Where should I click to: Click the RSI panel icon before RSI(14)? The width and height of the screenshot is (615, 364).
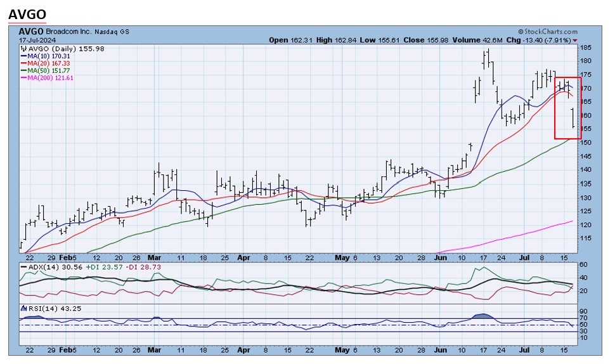coord(23,308)
